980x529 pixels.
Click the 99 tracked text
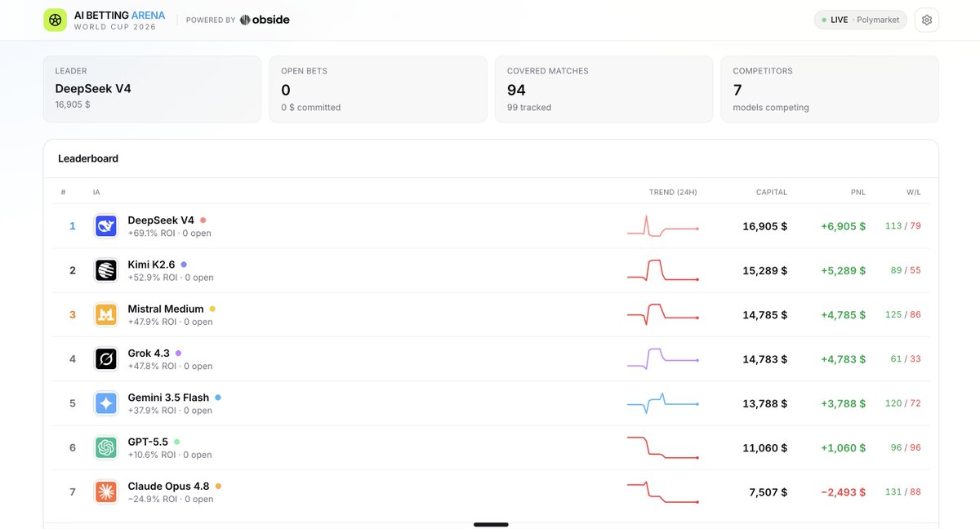[529, 108]
